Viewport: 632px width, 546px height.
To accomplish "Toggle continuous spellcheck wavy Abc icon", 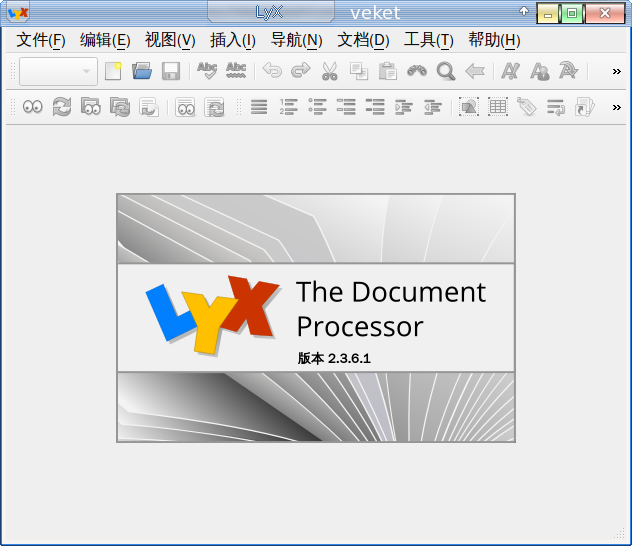I will tap(236, 71).
